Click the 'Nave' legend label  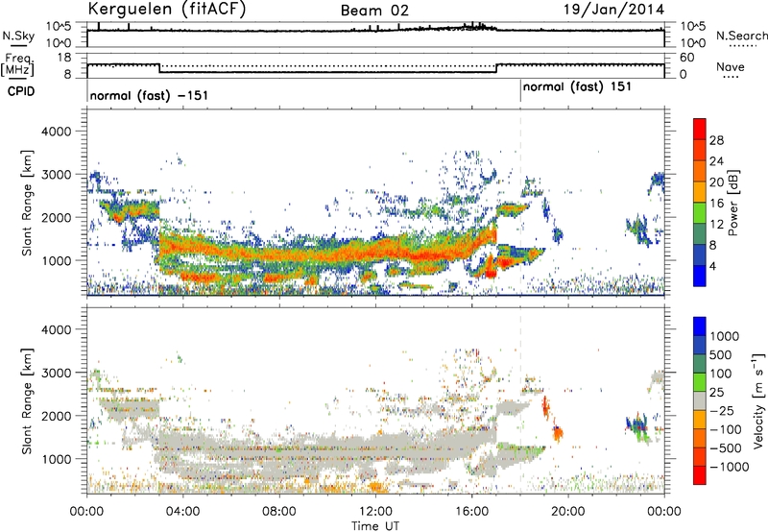point(731,66)
